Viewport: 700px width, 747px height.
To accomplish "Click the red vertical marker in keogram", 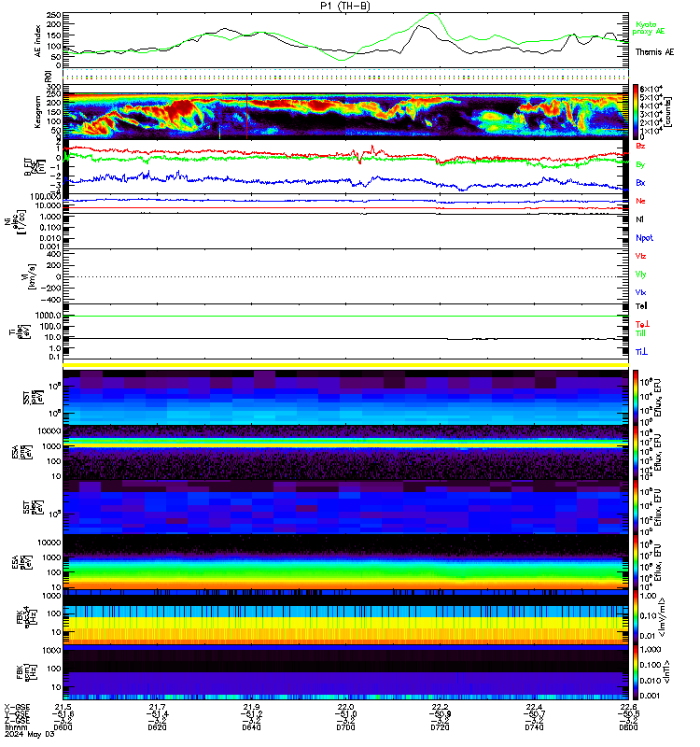I will [246, 116].
